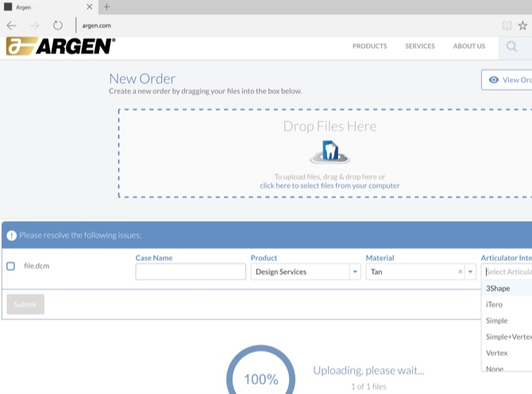Click the Argen logo
Image resolution: width=532 pixels, height=394 pixels.
tap(60, 46)
